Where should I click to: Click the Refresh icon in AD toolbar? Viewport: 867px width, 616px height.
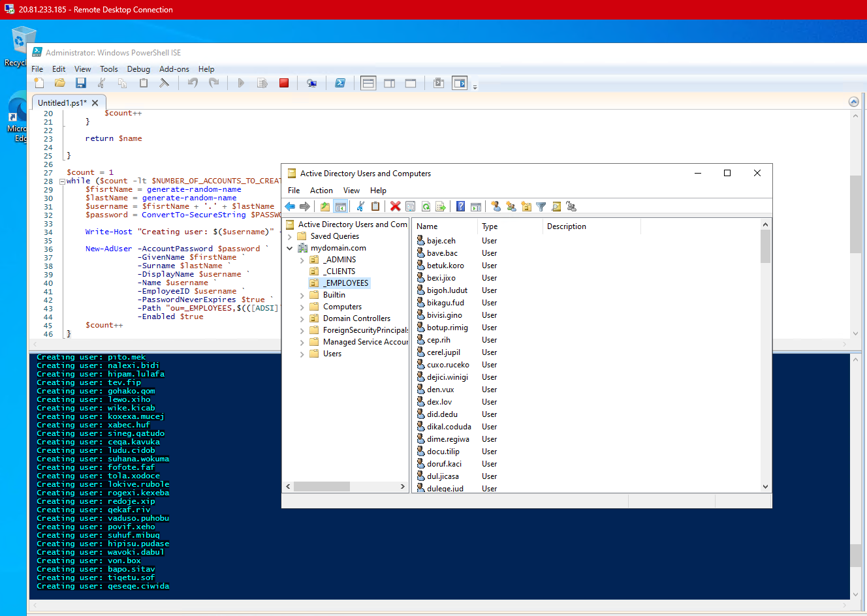pos(426,206)
